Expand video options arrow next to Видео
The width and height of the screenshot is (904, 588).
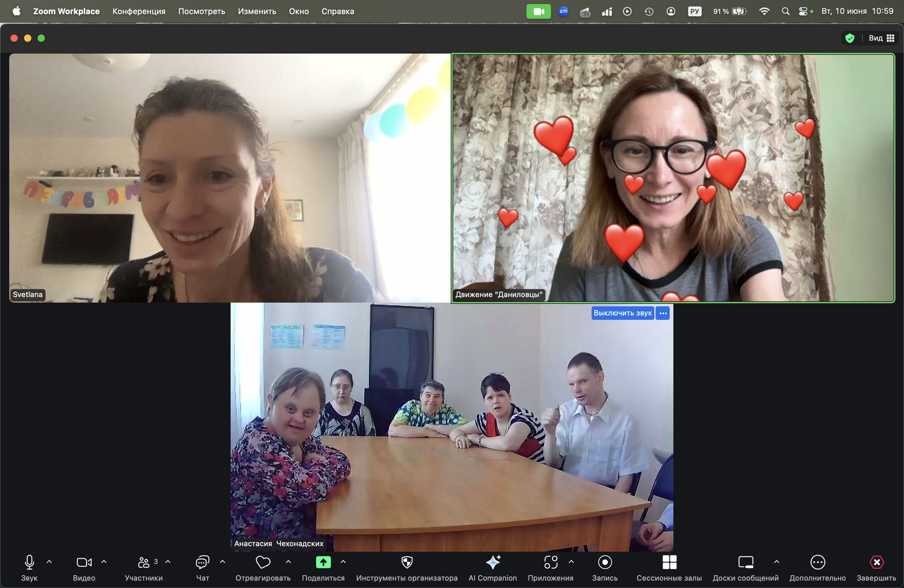(104, 561)
